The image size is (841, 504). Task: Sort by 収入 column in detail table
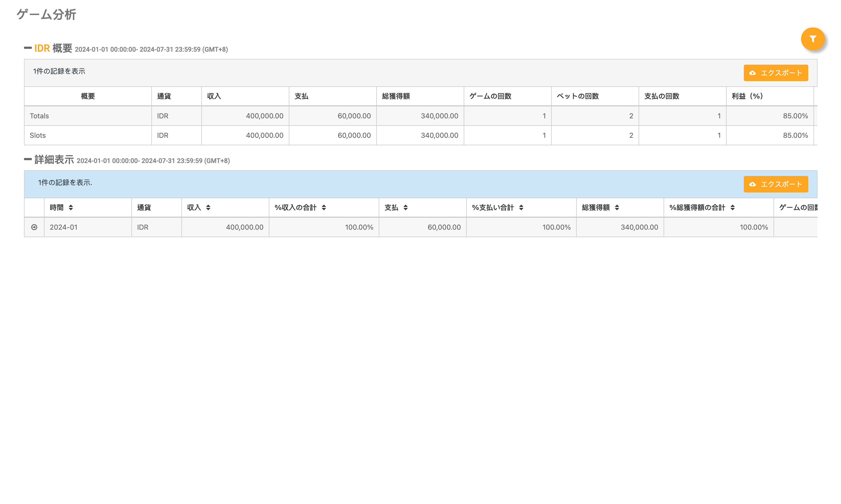click(208, 207)
